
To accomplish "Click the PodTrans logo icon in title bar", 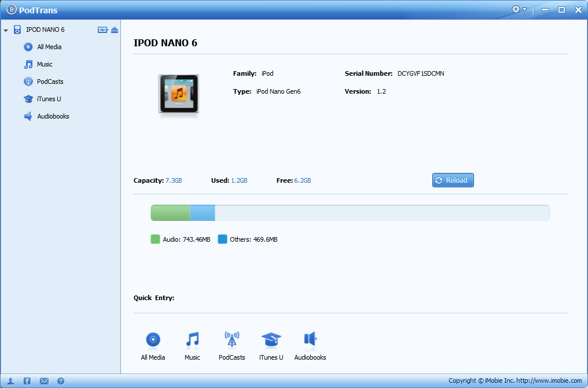I will click(12, 10).
